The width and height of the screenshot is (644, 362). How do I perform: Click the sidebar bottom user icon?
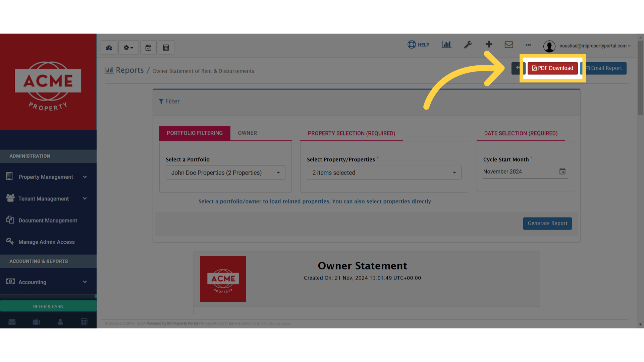pos(60,322)
